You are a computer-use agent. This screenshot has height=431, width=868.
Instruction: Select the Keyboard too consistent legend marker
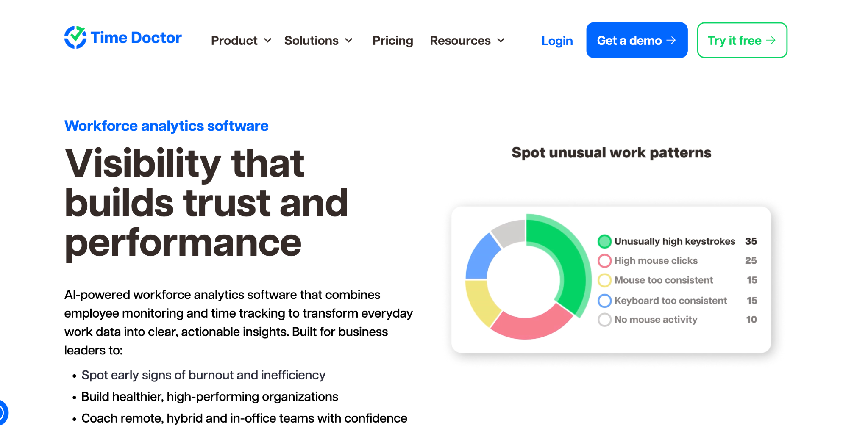604,301
